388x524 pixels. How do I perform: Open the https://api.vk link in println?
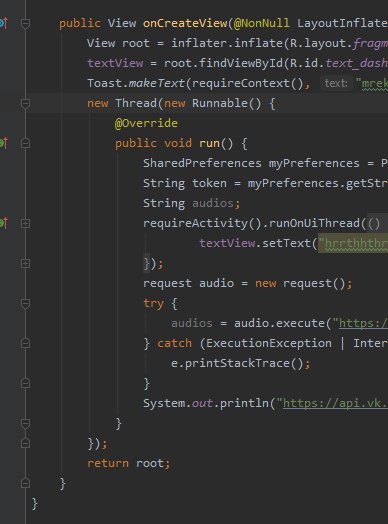(x=335, y=403)
